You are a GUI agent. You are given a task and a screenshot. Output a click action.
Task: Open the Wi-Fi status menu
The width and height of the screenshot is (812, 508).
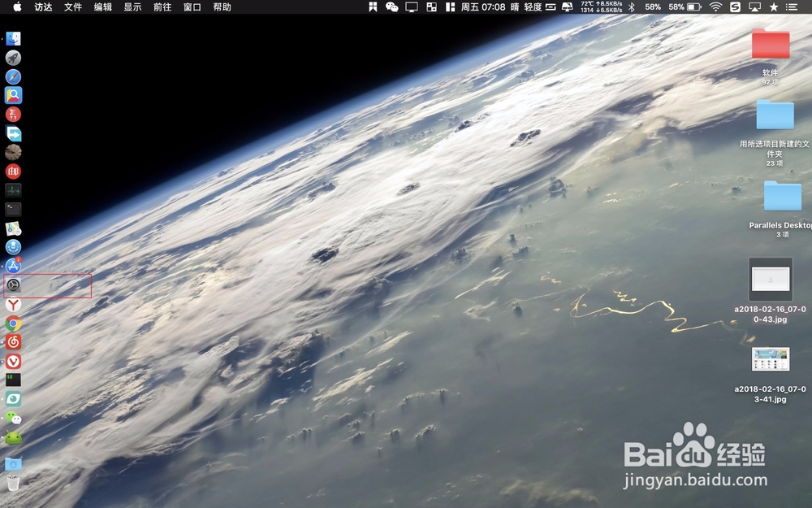tap(715, 7)
